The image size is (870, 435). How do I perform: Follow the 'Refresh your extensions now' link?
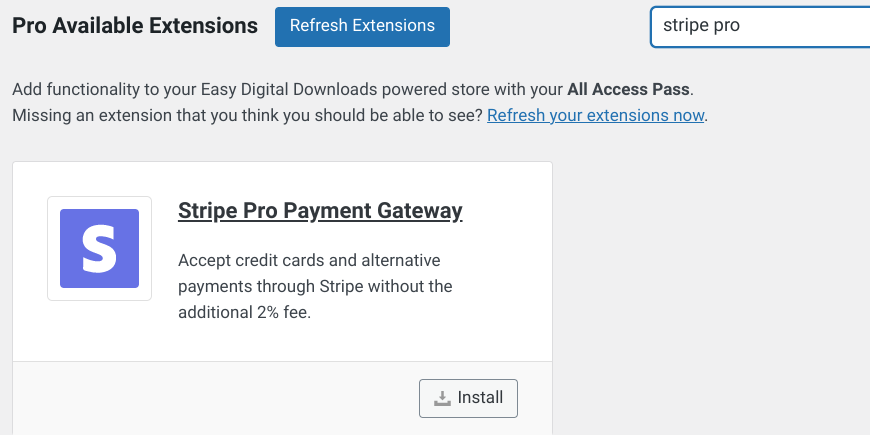(x=596, y=115)
